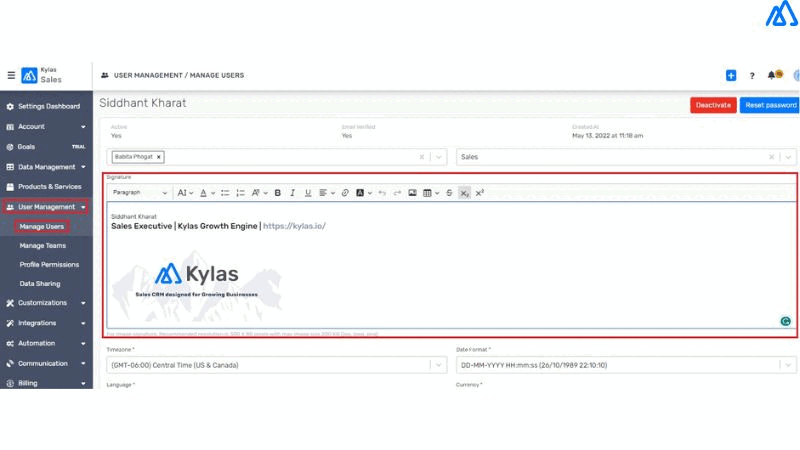Click the Reset password button
The height and width of the screenshot is (450, 800).
(x=769, y=105)
